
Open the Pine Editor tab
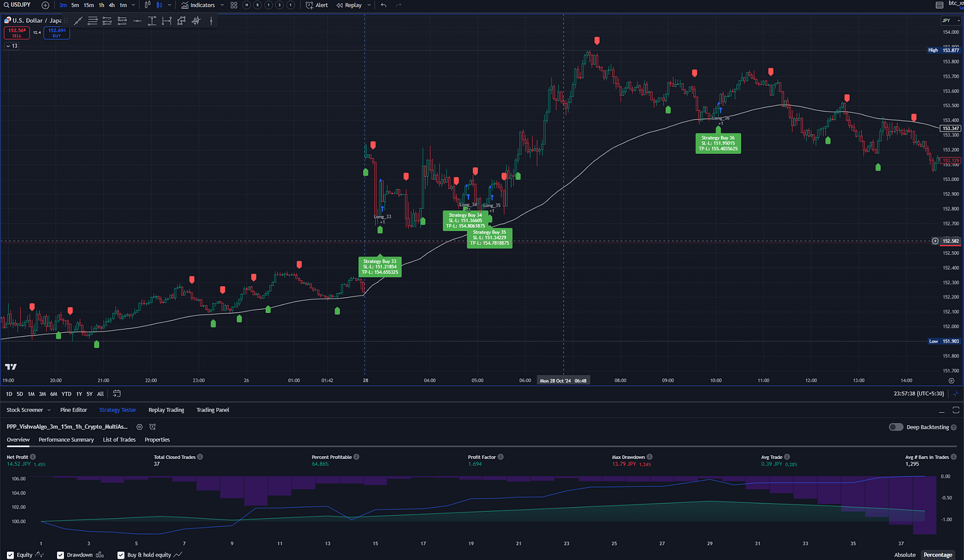(74, 410)
